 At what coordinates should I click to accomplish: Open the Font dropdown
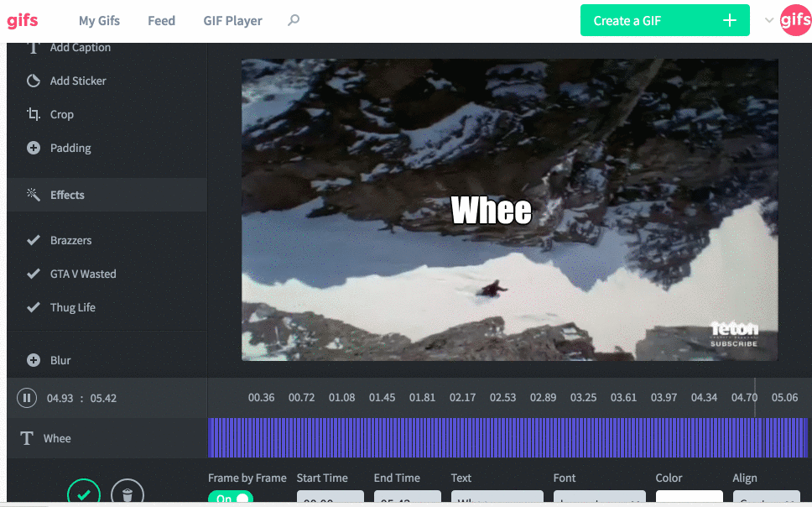coord(599,499)
